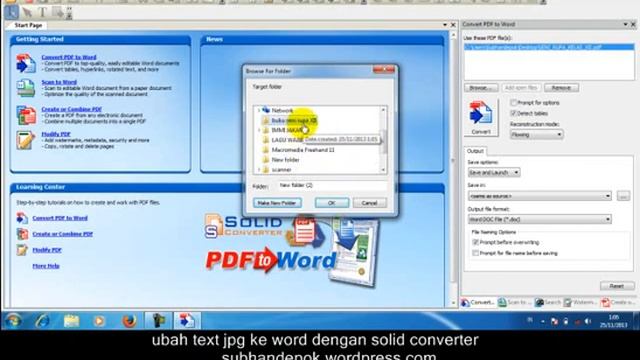Viewport: 640px width, 360px height.
Task: Toggle Prompt for options checkbox
Action: (513, 103)
